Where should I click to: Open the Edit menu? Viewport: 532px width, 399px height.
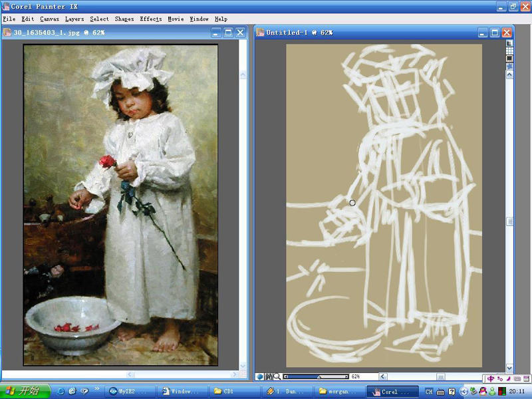click(x=27, y=19)
